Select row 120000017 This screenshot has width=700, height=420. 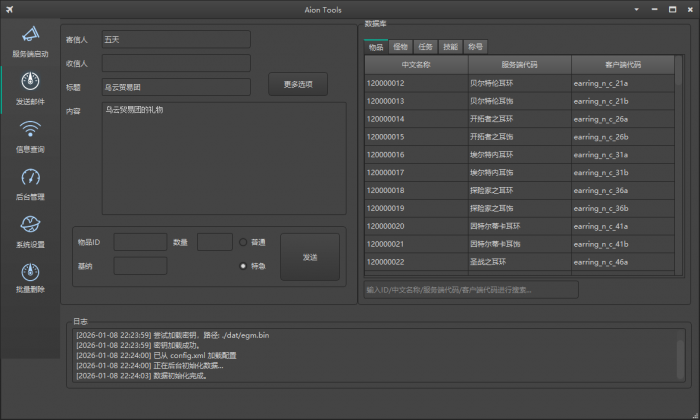point(519,172)
